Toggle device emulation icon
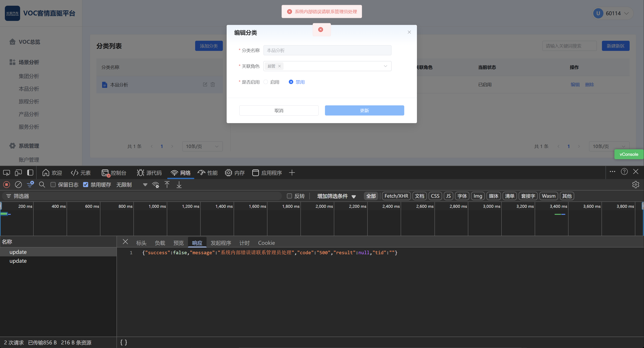This screenshot has width=644, height=348. (x=18, y=173)
